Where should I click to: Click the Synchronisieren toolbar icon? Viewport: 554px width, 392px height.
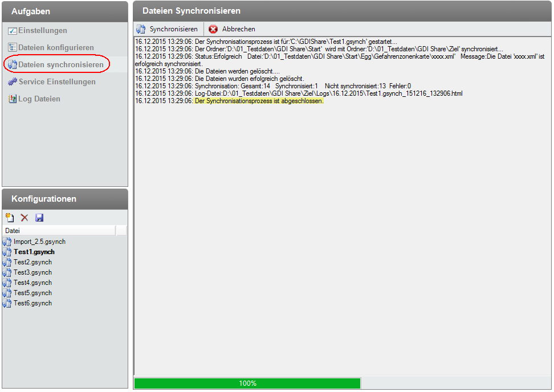tap(141, 29)
